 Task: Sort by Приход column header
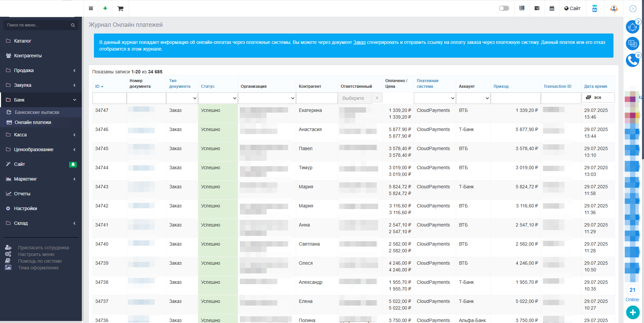coord(501,86)
